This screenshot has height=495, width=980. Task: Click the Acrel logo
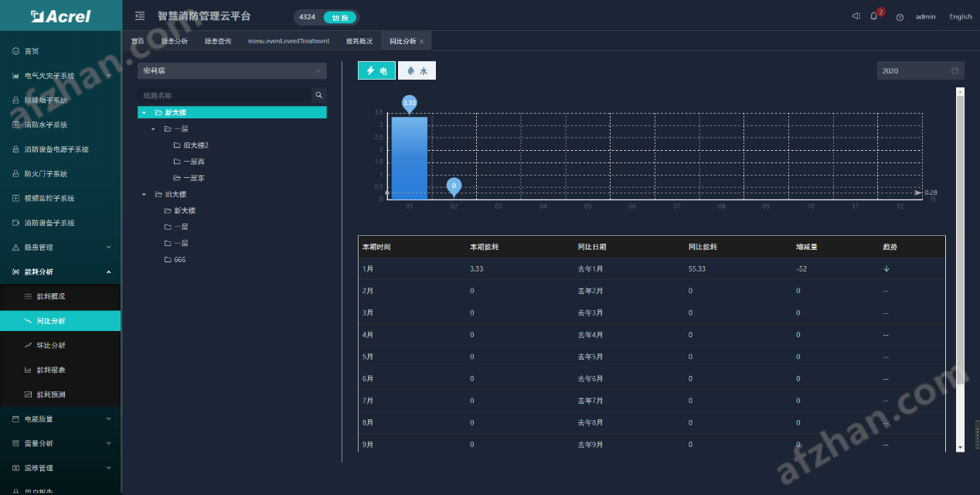point(60,15)
